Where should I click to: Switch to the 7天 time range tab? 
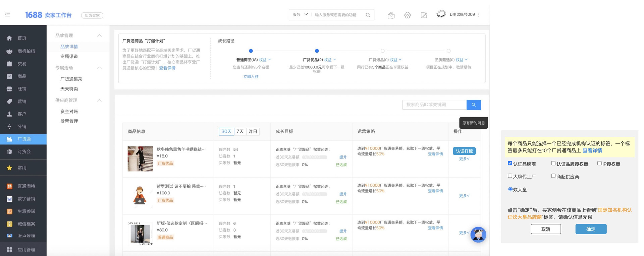pos(240,131)
